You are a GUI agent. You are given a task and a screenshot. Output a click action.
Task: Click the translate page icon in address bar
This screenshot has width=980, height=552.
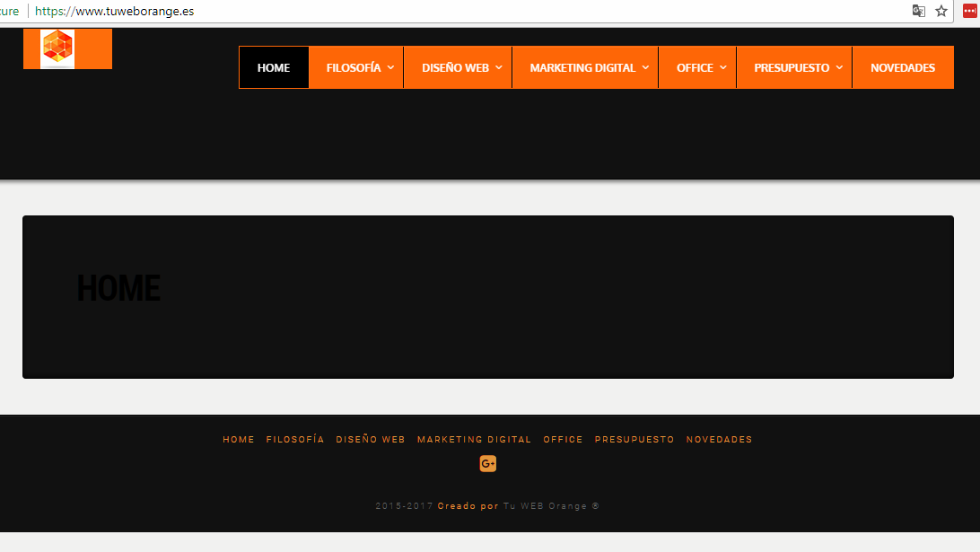(x=918, y=11)
